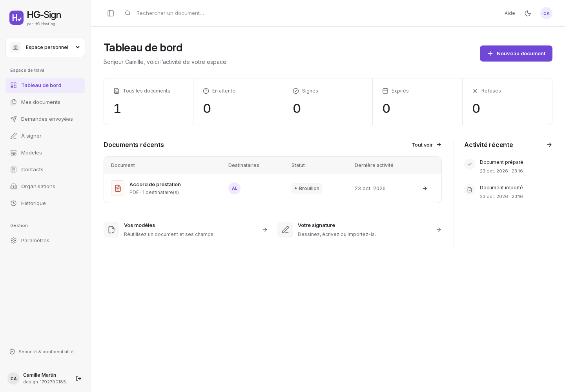The height and width of the screenshot is (392, 565).
Task: Open the Aide link
Action: tap(510, 13)
